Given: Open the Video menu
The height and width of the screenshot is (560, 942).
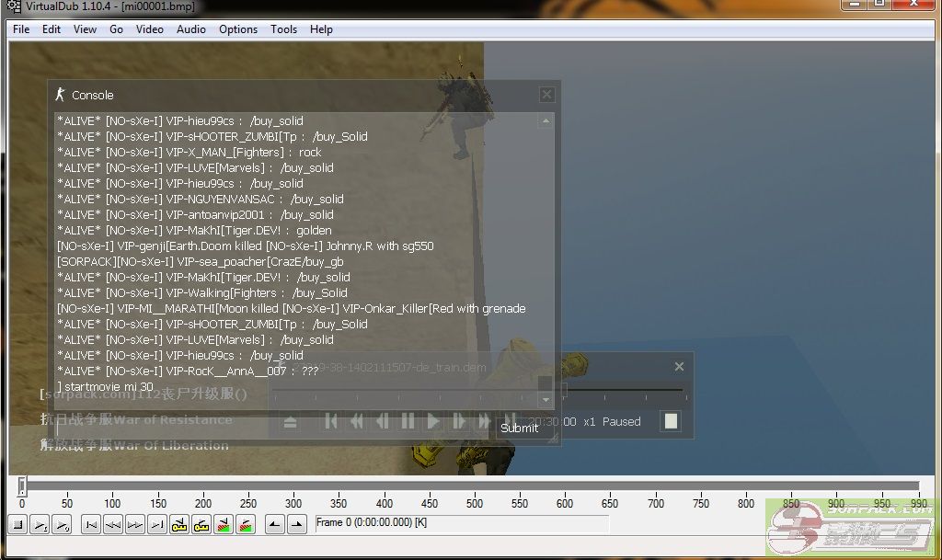Looking at the screenshot, I should tap(149, 29).
